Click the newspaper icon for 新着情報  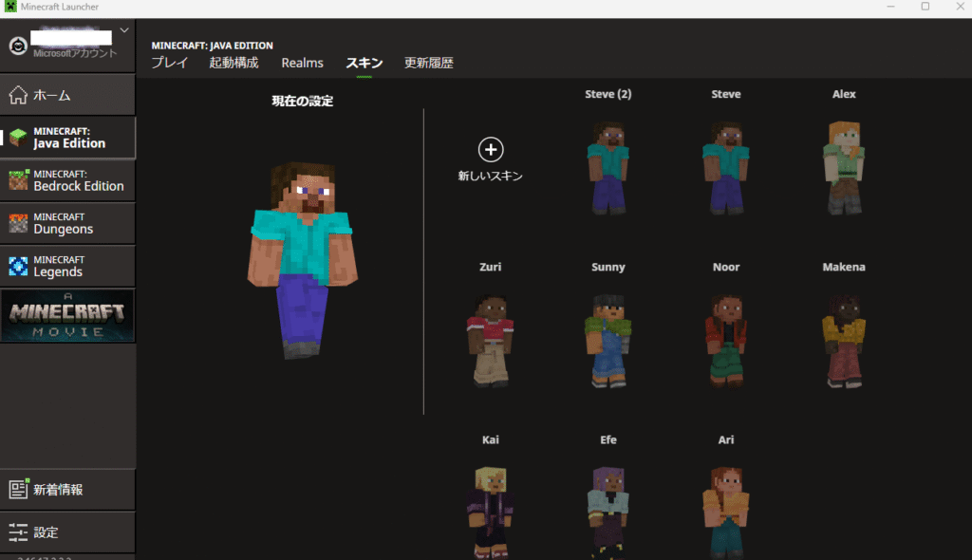tap(19, 489)
